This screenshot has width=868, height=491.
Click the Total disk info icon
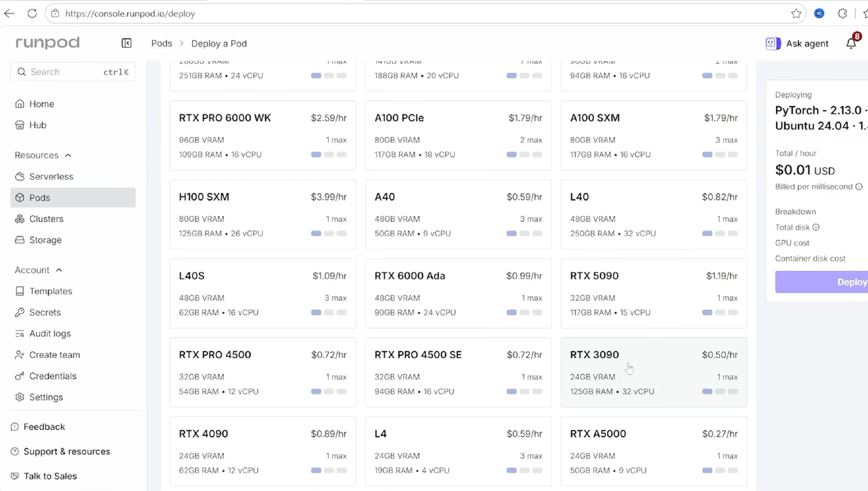(x=816, y=227)
